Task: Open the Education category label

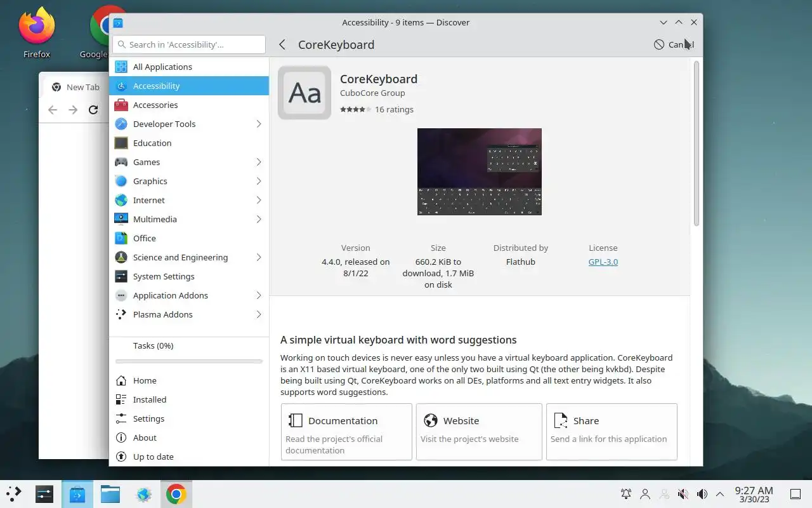Action: click(x=152, y=143)
